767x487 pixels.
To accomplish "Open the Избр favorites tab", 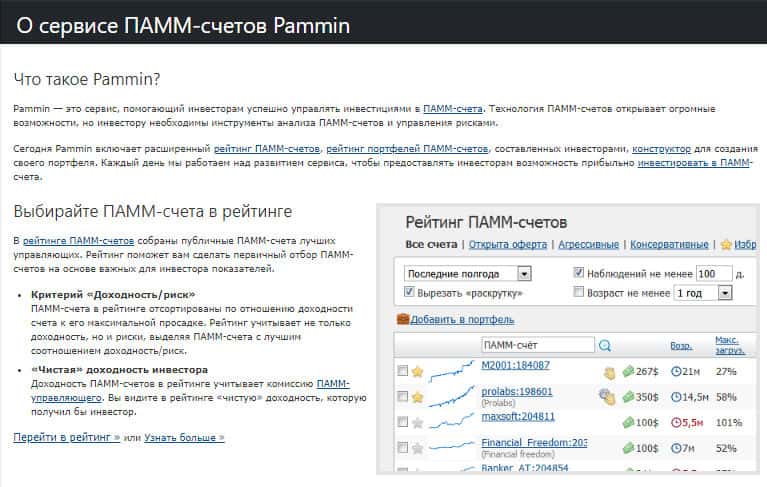I will coord(745,244).
